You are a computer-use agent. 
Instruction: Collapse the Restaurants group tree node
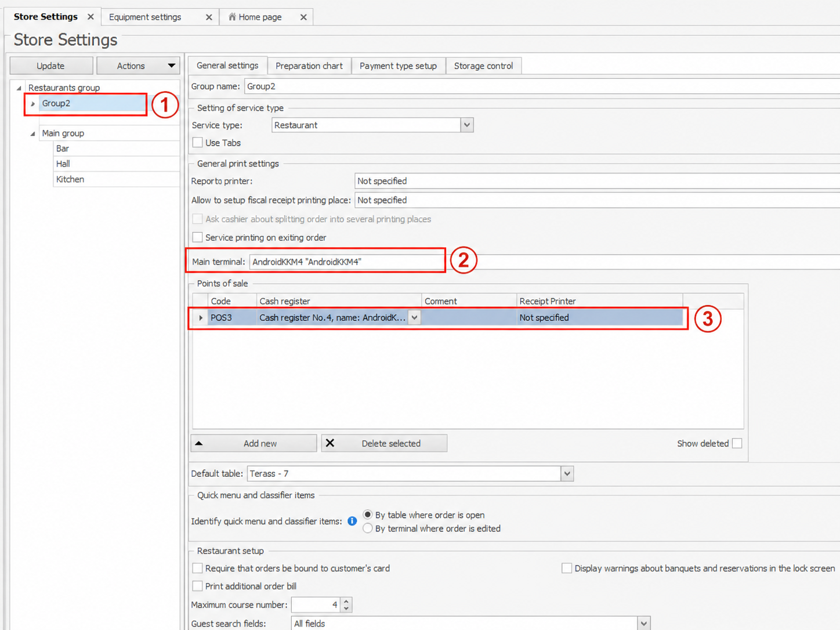pyautogui.click(x=19, y=88)
